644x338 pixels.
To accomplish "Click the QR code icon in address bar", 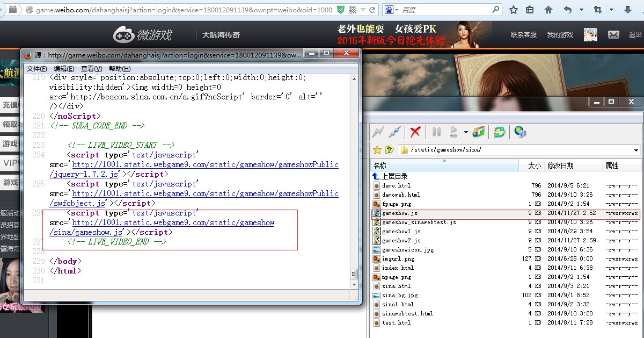I will [353, 10].
